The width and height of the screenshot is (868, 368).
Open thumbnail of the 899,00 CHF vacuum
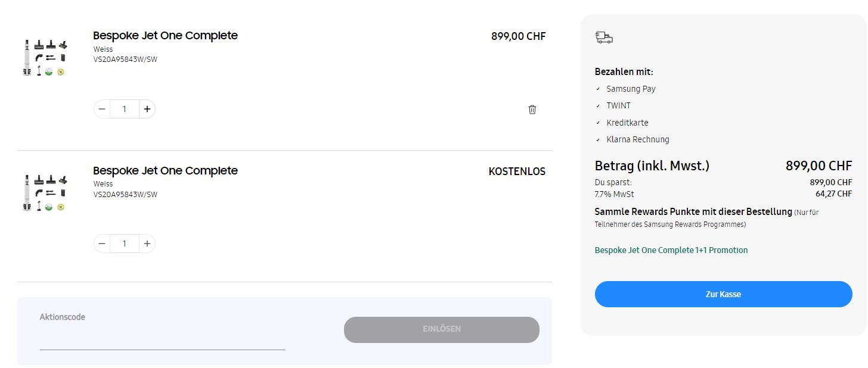tap(44, 58)
